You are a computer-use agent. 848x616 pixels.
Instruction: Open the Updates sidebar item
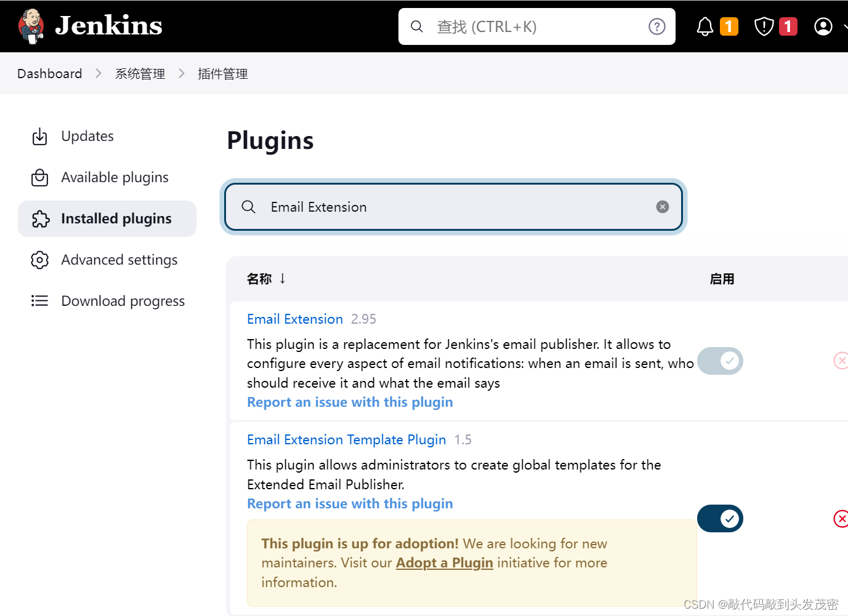107,136
